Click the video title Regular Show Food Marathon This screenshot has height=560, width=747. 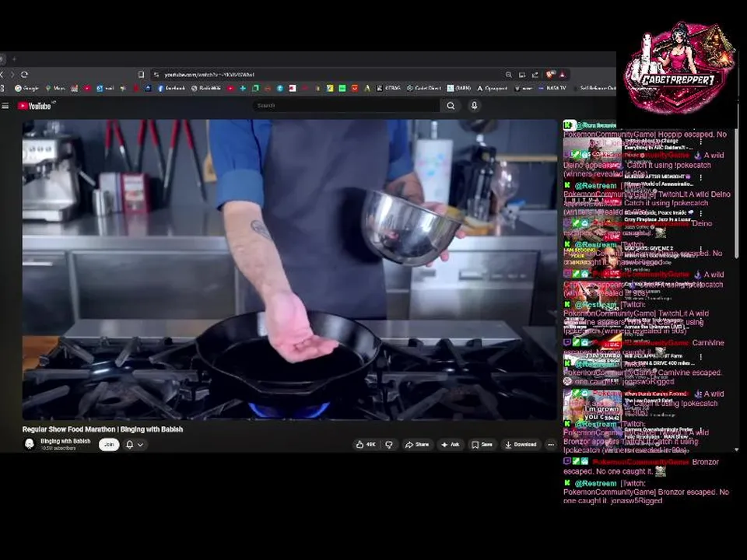pos(103,429)
